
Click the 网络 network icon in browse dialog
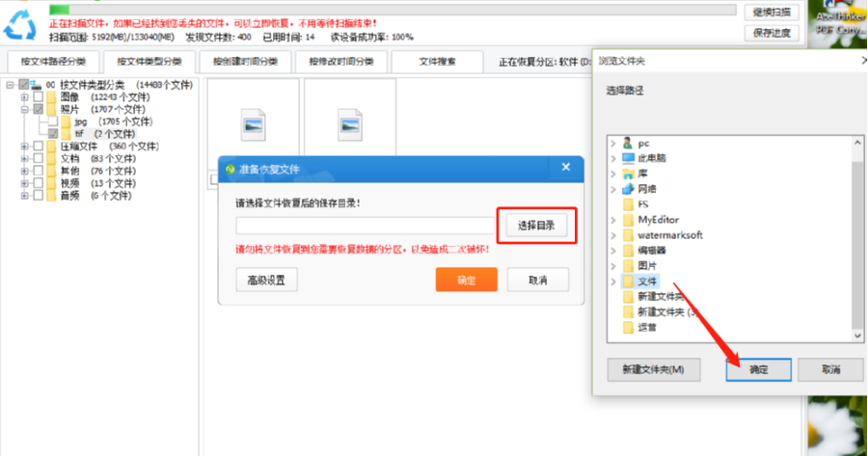[x=628, y=189]
